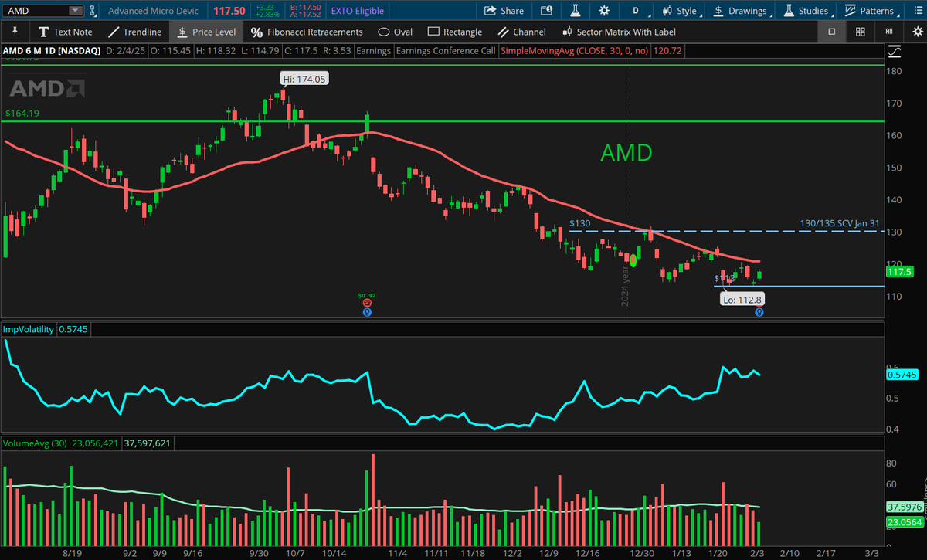The width and height of the screenshot is (927, 560).
Task: Select the Text Note drawing tool
Action: click(x=65, y=32)
